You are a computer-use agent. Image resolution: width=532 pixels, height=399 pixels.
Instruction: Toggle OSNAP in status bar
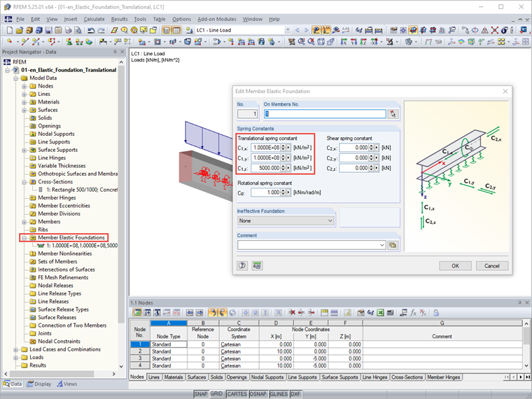coord(258,394)
